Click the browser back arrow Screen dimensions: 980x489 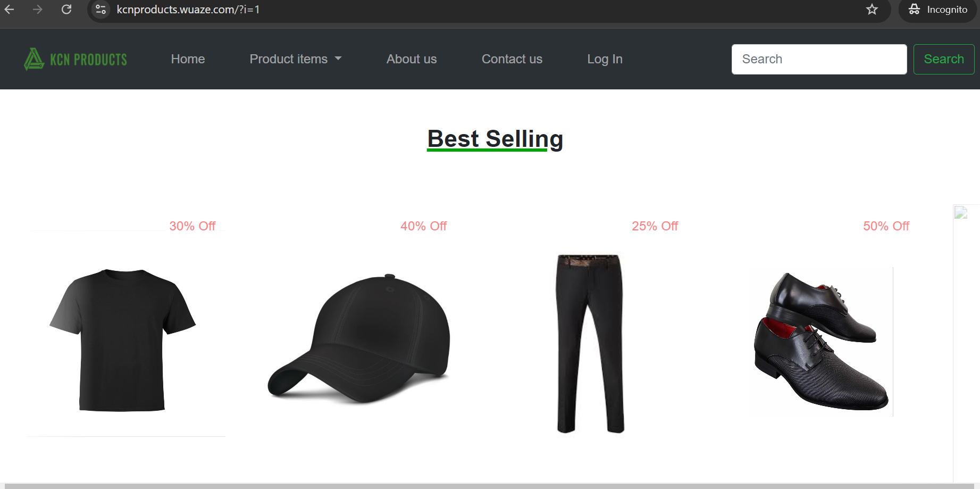(x=9, y=9)
